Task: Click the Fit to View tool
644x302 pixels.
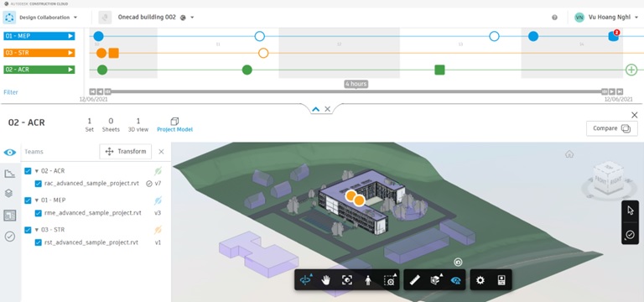Action: [x=347, y=280]
